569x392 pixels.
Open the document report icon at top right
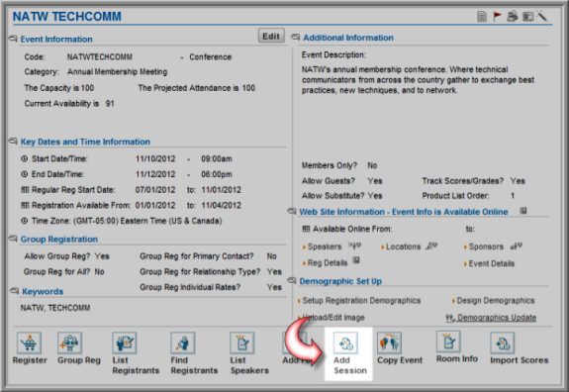click(482, 16)
